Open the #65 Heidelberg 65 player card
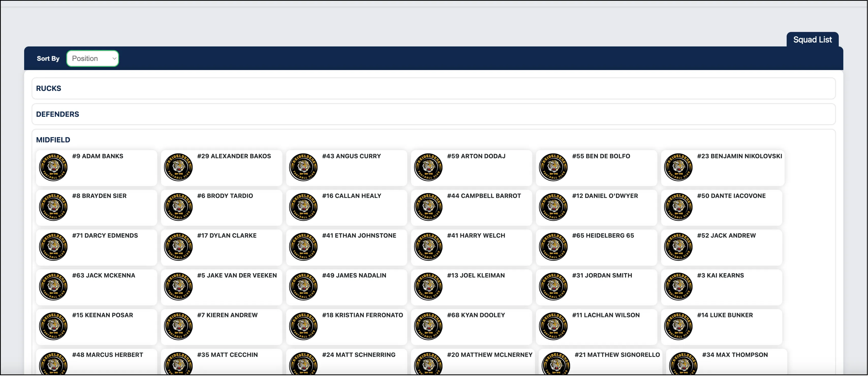Viewport: 868px width, 376px height. pos(603,236)
